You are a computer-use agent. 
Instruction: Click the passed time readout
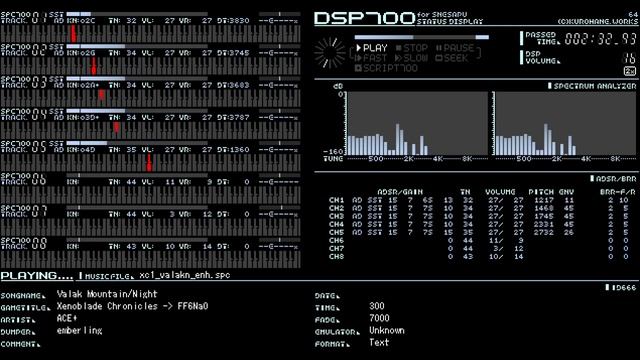600,39
